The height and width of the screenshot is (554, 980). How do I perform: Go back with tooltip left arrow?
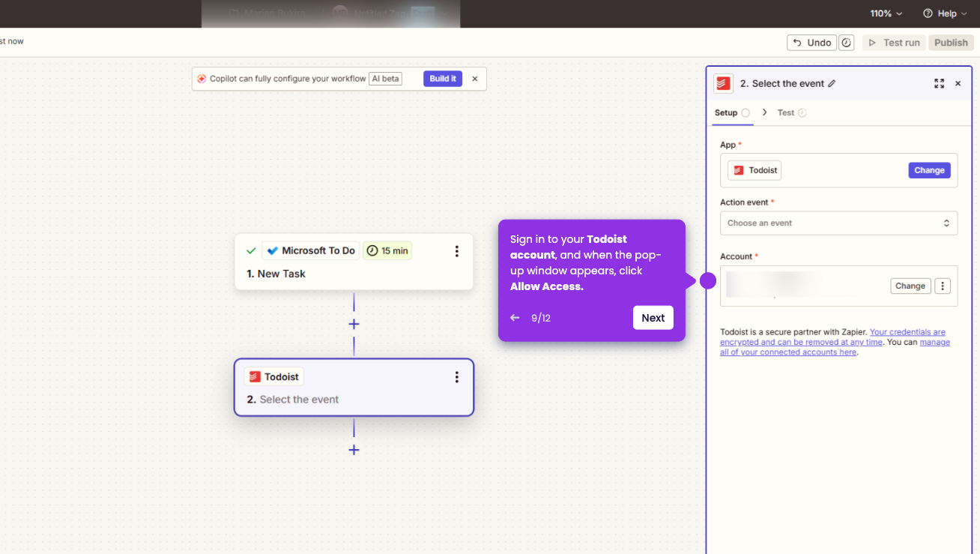pos(515,318)
